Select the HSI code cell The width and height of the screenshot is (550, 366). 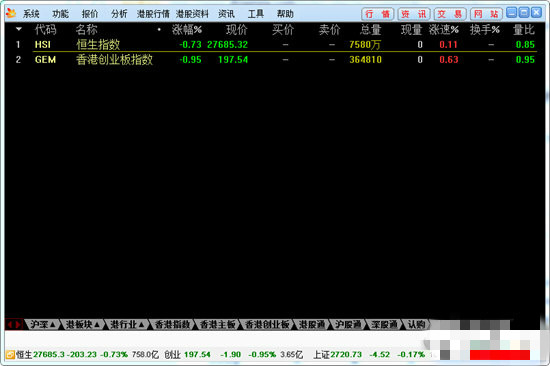(x=43, y=45)
